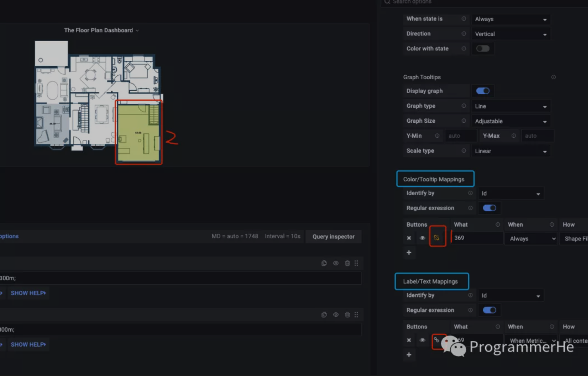Click SHOW HELP under the first query
Viewport: 588px width, 376px height.
click(28, 293)
